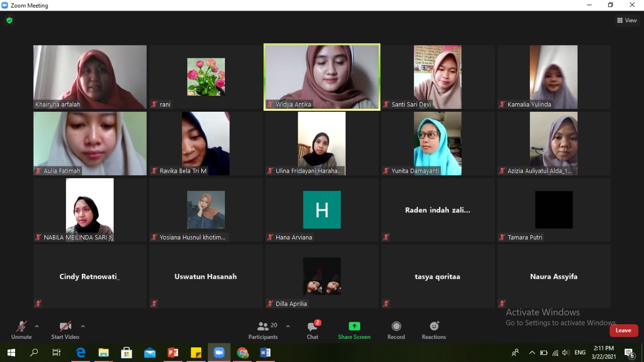The width and height of the screenshot is (644, 362).
Task: Select Tamara Putri's black avatar tile
Action: click(553, 210)
